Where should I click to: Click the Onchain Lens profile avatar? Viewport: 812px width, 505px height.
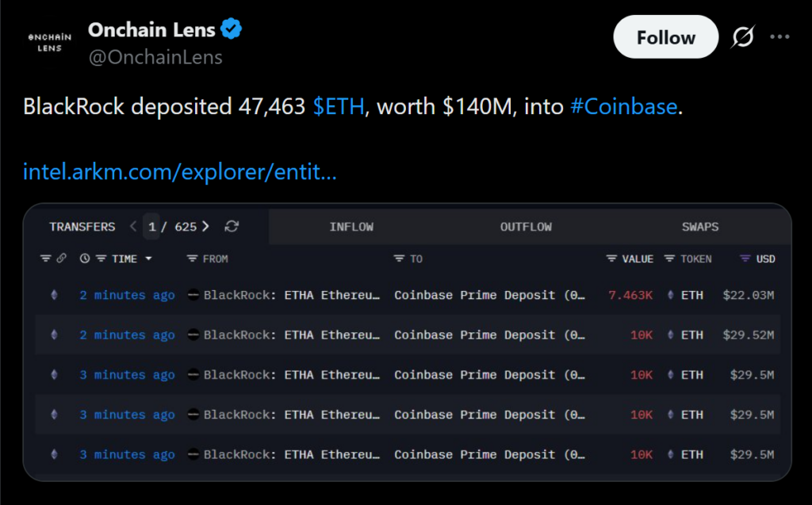point(49,43)
